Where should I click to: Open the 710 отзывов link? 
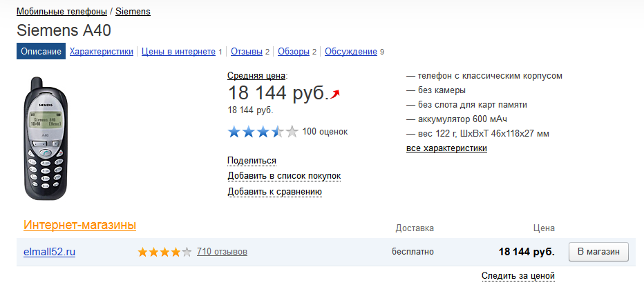click(x=222, y=251)
